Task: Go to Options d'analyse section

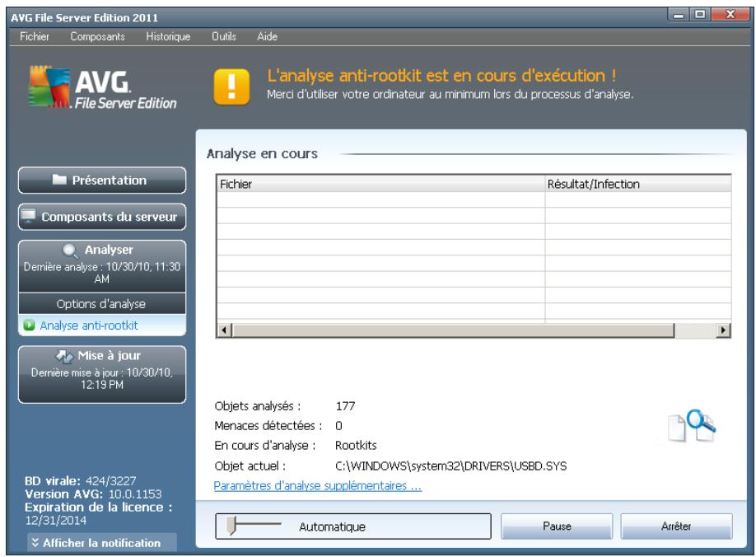Action: point(102,304)
